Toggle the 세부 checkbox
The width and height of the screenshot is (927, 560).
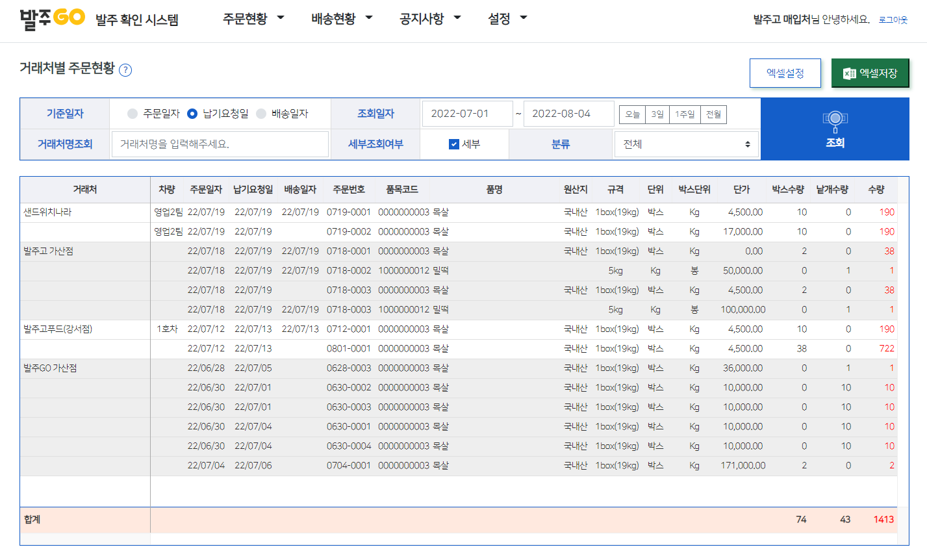(454, 144)
